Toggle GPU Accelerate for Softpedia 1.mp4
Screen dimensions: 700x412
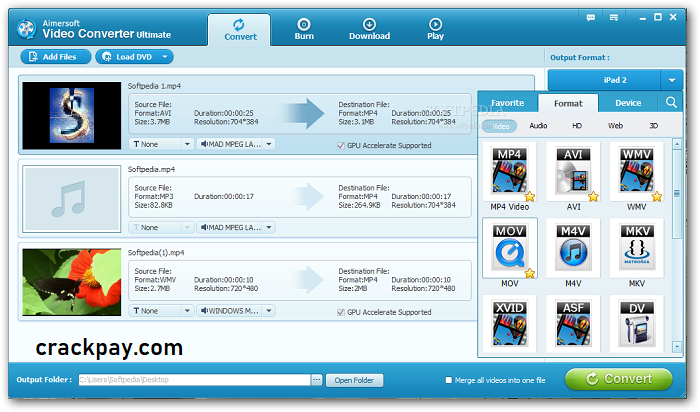click(x=341, y=146)
